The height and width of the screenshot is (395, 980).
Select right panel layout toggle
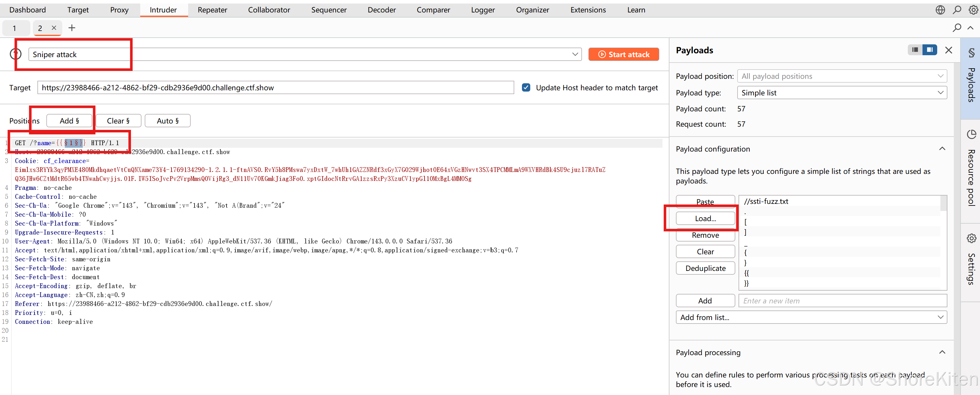coord(930,50)
